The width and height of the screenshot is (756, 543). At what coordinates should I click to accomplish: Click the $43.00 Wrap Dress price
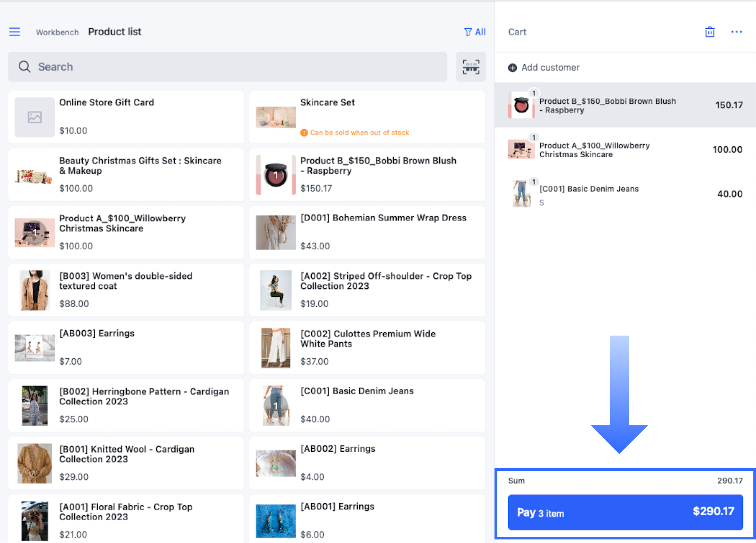(x=315, y=246)
